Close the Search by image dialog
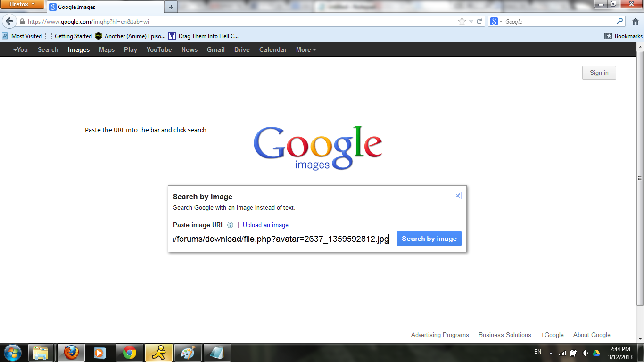Screen dimensions: 644x362 [x=457, y=196]
